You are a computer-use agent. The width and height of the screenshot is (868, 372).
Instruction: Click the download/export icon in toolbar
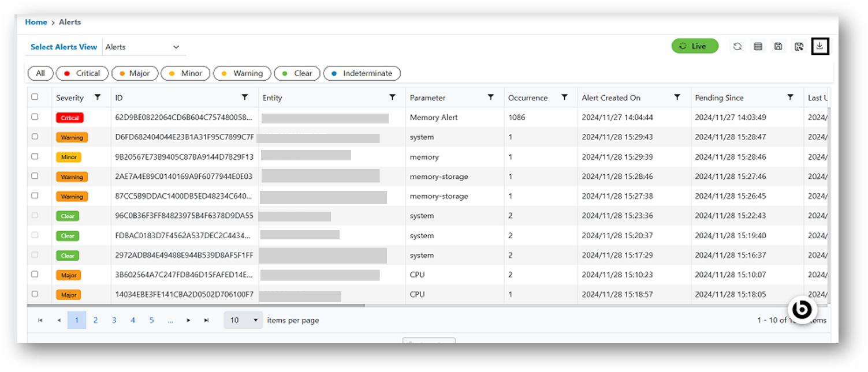pos(819,47)
